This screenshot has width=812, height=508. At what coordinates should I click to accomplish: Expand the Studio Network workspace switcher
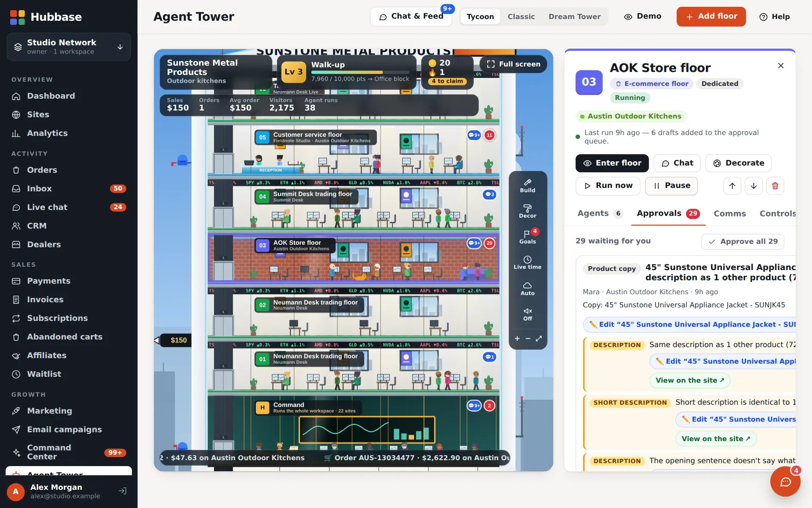tap(69, 47)
